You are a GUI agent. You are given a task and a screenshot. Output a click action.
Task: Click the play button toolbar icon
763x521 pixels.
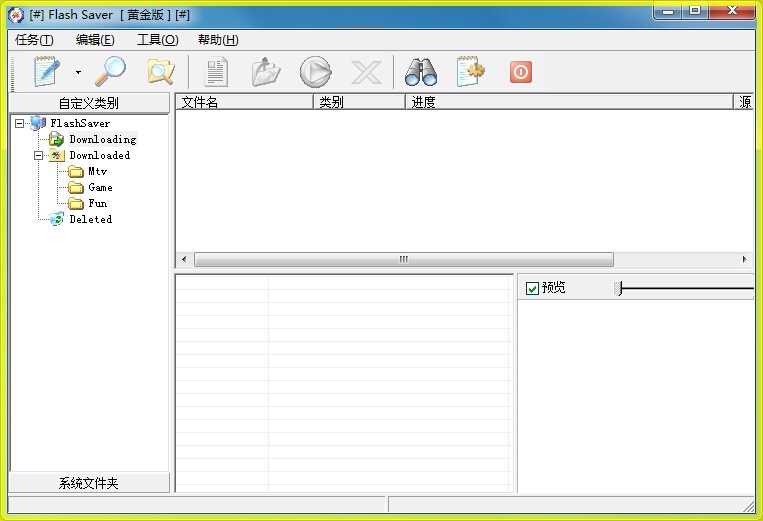316,72
